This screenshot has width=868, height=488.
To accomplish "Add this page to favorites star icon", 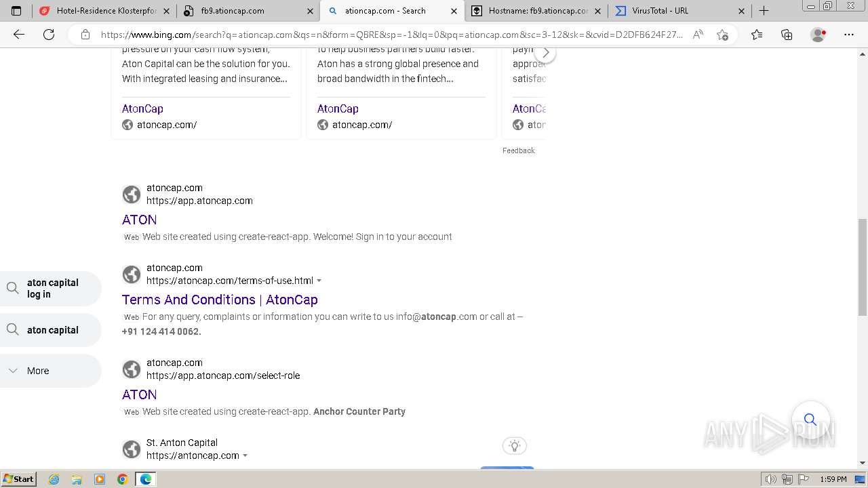I will point(722,35).
